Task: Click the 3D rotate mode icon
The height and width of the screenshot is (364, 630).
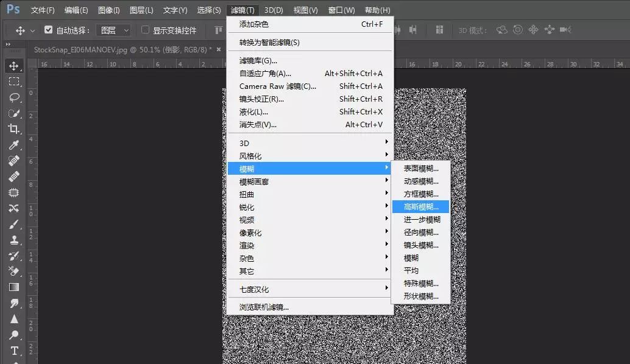Action: click(502, 30)
